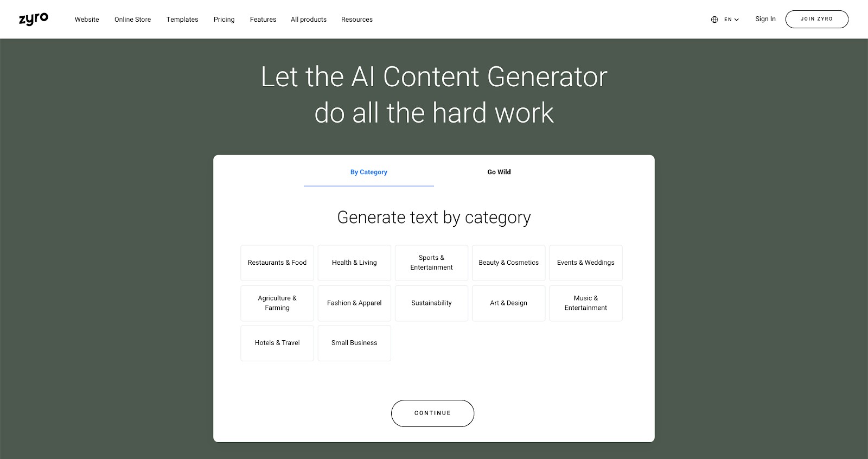Screen dimensions: 868x459
Task: Click the Zyro logo
Action: pos(34,19)
